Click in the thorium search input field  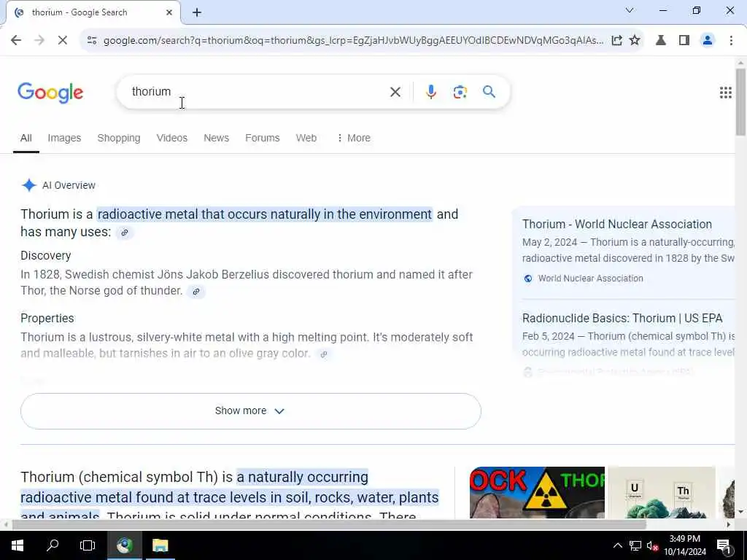(x=258, y=92)
